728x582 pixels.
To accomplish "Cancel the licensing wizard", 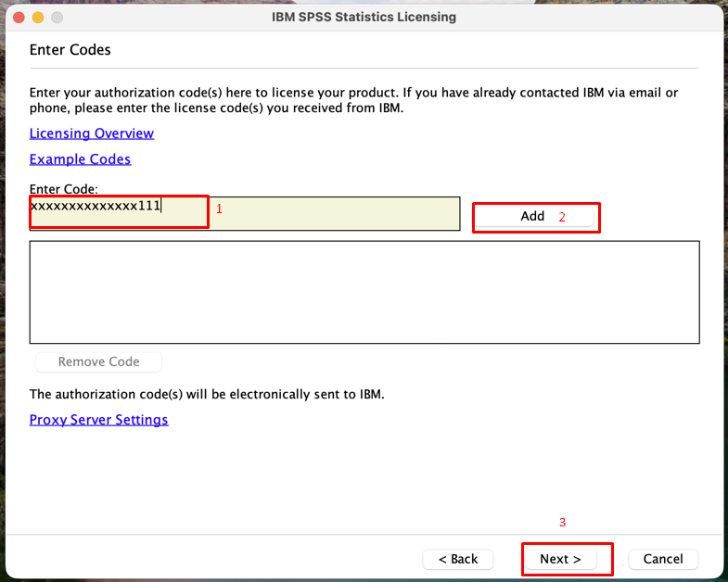I will pyautogui.click(x=663, y=559).
